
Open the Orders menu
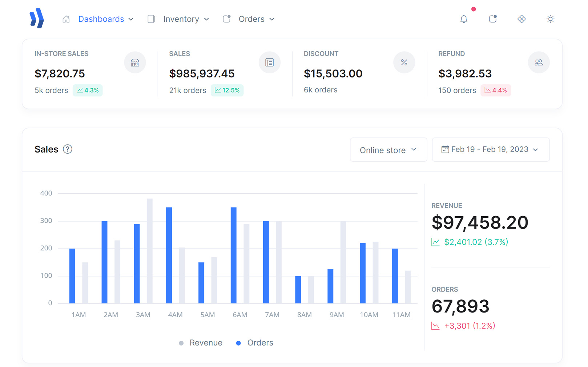[x=251, y=19]
